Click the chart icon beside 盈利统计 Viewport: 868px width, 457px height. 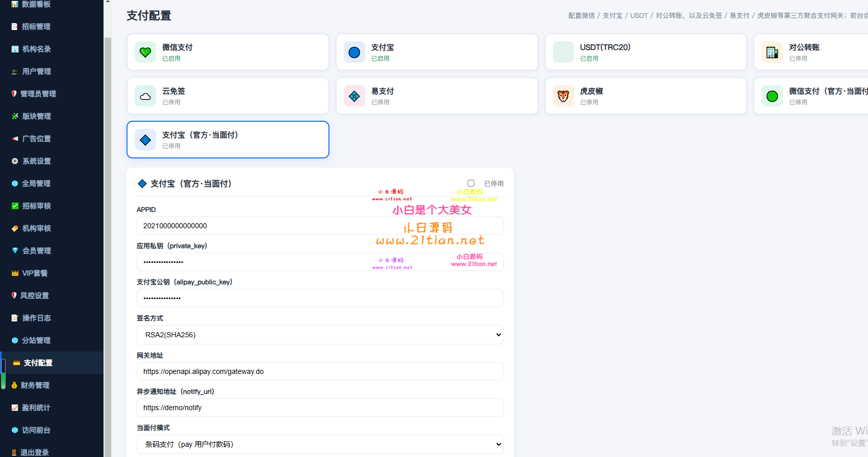[15, 408]
